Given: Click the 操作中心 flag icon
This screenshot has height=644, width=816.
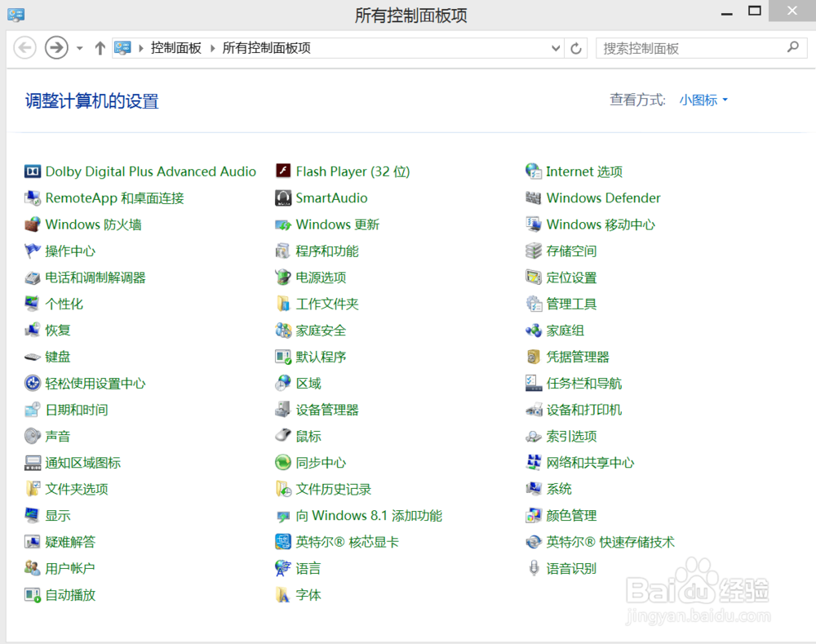Looking at the screenshot, I should click(33, 251).
